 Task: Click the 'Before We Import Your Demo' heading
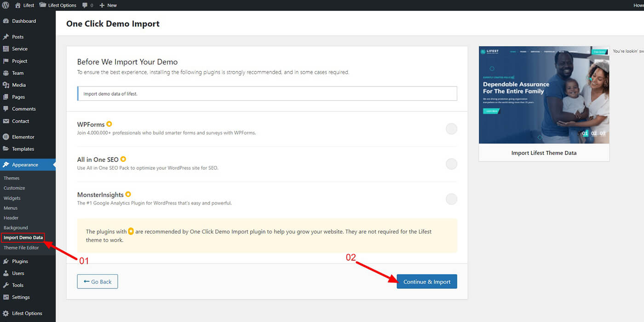(127, 62)
